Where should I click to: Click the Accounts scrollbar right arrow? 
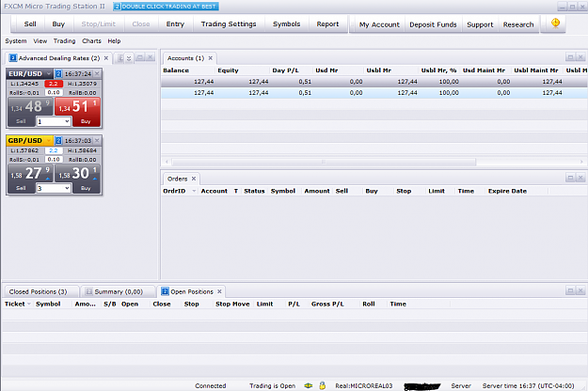[x=581, y=162]
